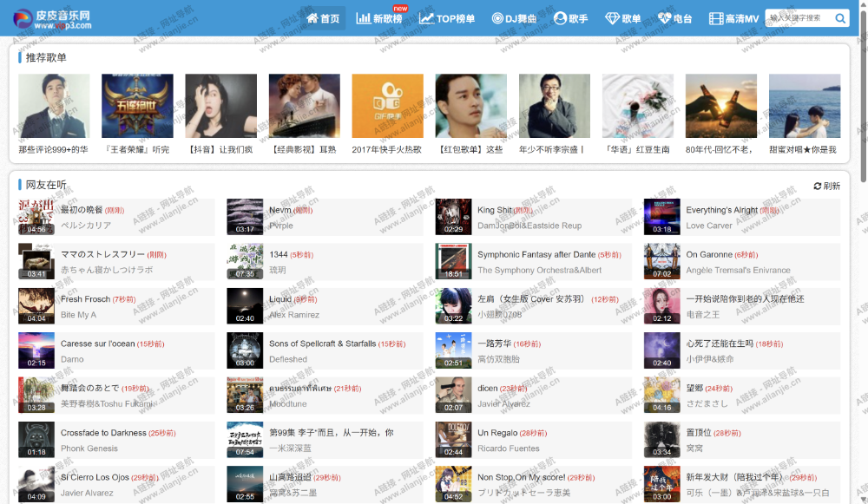Open song title Si Cierro Los Ojos
Image resolution: width=868 pixels, height=504 pixels.
pos(95,477)
